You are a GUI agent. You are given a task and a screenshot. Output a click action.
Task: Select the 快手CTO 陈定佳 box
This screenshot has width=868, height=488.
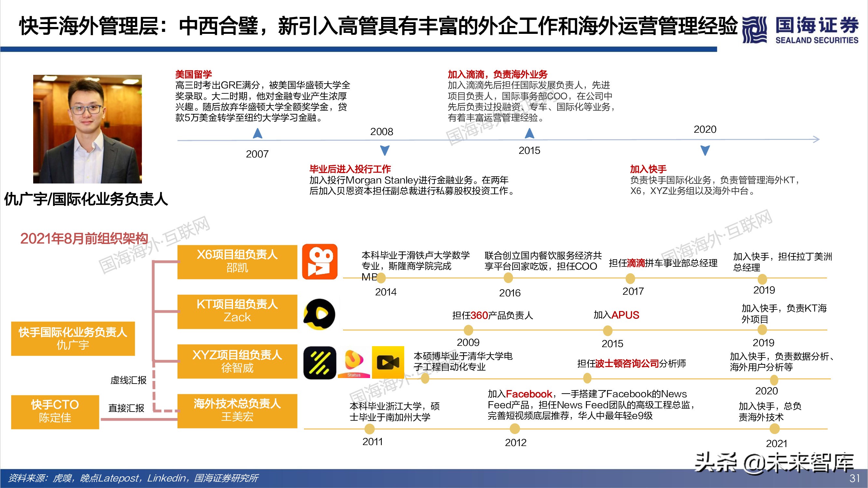pyautogui.click(x=55, y=412)
